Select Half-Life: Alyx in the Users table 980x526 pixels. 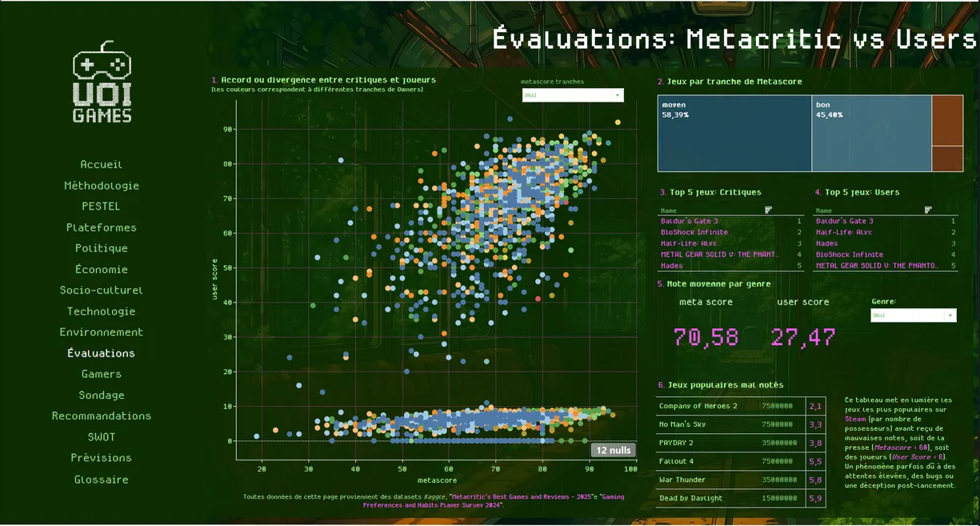coord(843,232)
